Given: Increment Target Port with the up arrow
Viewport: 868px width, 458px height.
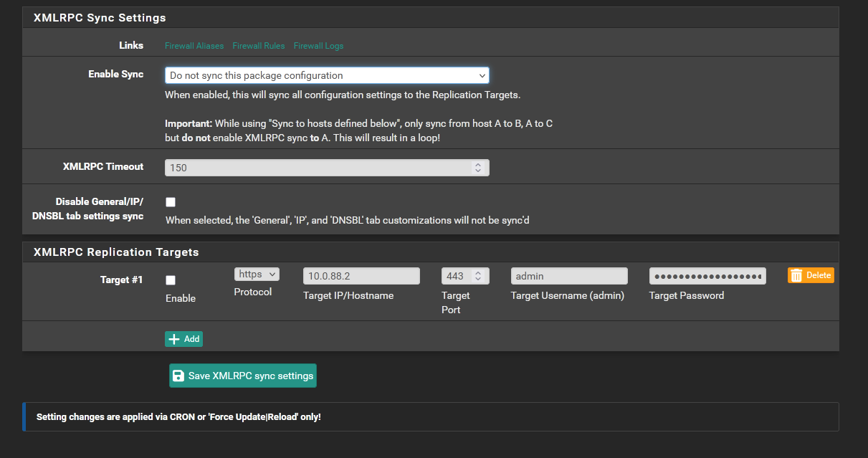Looking at the screenshot, I should point(478,273).
